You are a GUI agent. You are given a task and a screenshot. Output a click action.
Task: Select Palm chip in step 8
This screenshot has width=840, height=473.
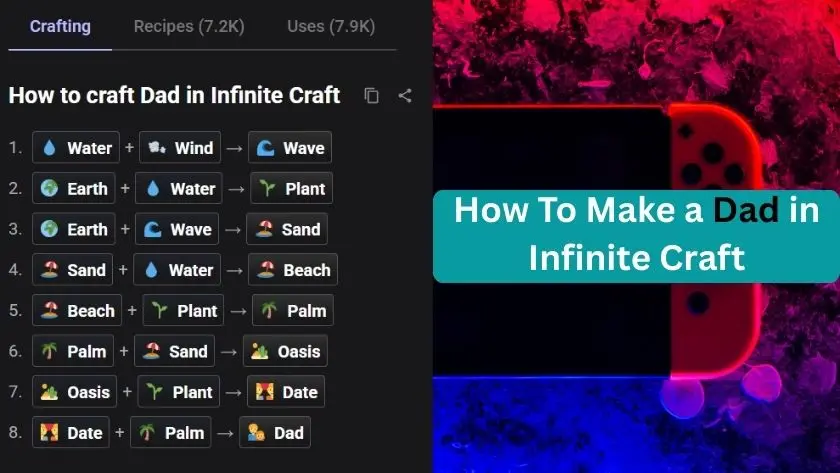tap(171, 432)
